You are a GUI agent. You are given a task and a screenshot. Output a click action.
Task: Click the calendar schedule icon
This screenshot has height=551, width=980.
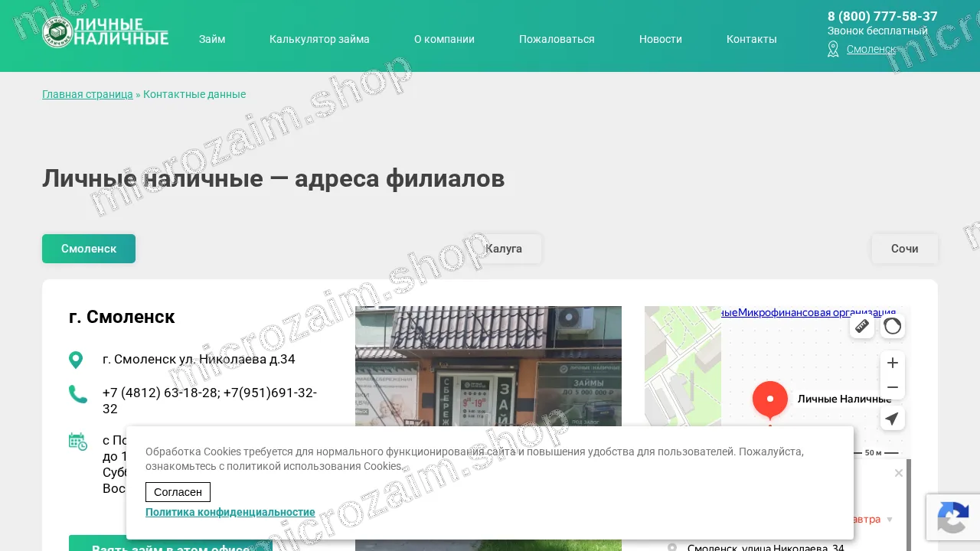77,441
